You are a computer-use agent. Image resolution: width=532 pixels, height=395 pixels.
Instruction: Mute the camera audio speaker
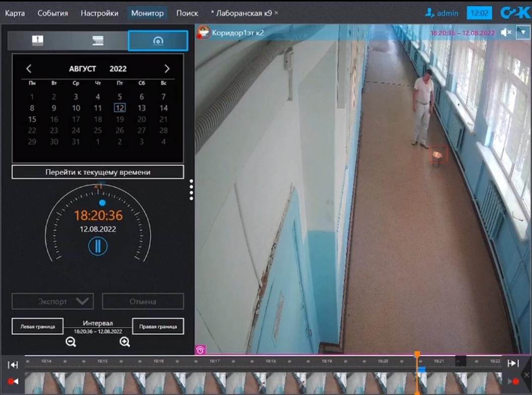point(506,33)
